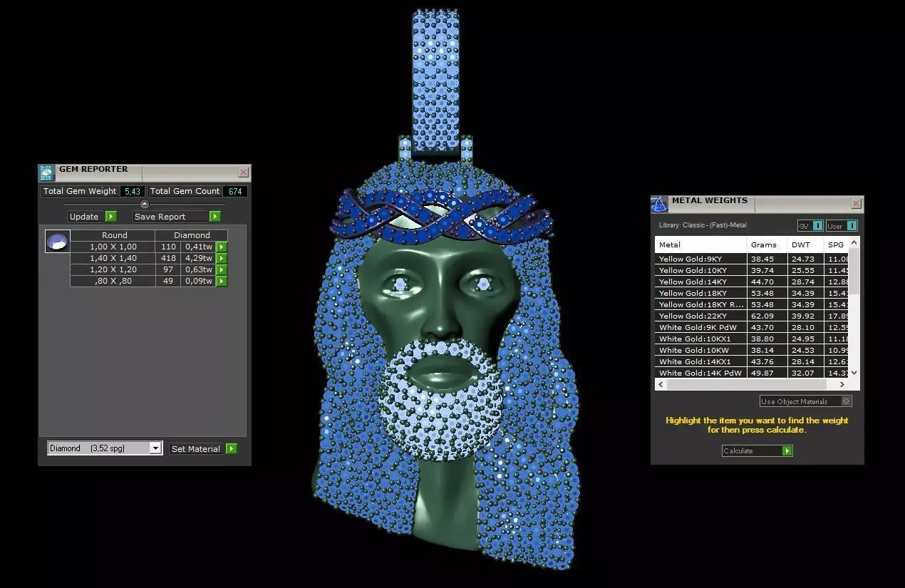
Task: Select the Yellow Gold:18KY row
Action: click(752, 293)
